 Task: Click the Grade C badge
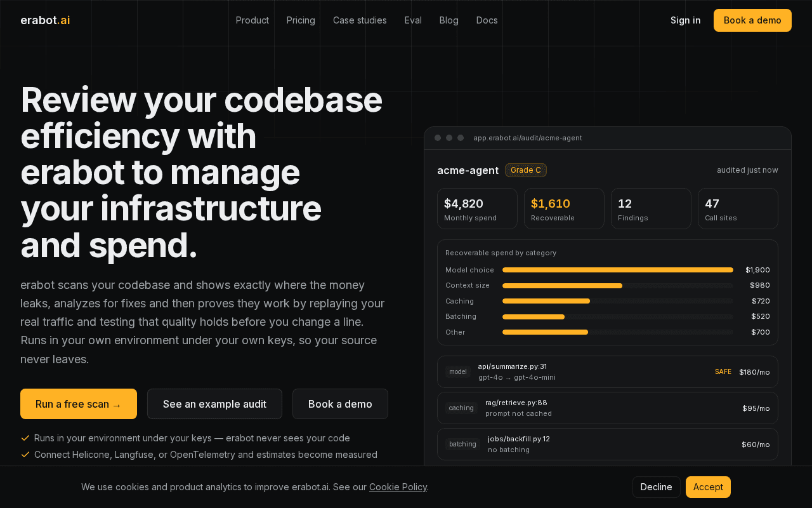(526, 170)
